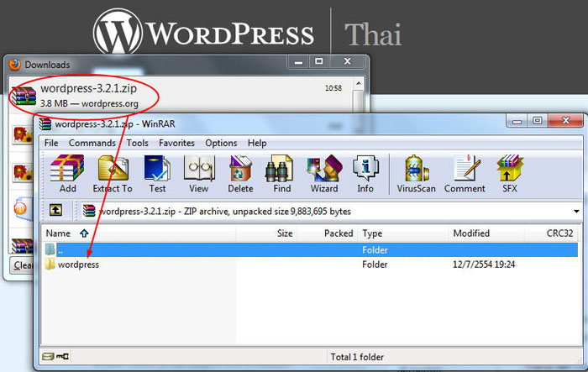Click the Delete toolbar icon
588x372 pixels.
tap(240, 173)
